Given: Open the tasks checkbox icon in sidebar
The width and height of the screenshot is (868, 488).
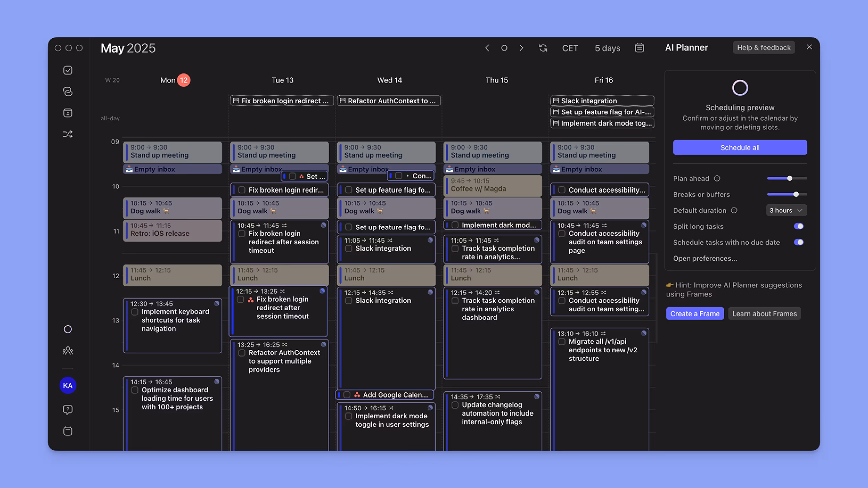Looking at the screenshot, I should (x=68, y=71).
